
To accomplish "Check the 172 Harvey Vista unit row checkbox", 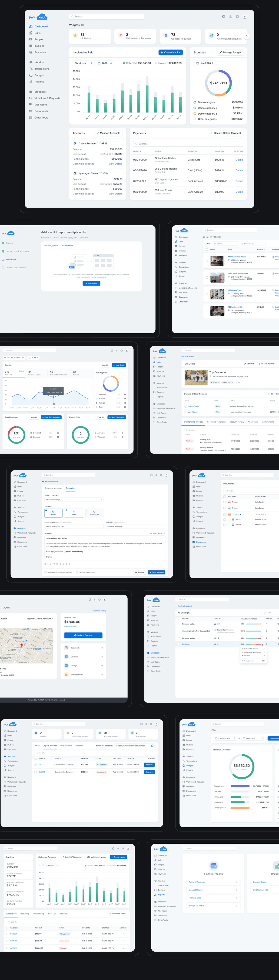I will point(207,294).
